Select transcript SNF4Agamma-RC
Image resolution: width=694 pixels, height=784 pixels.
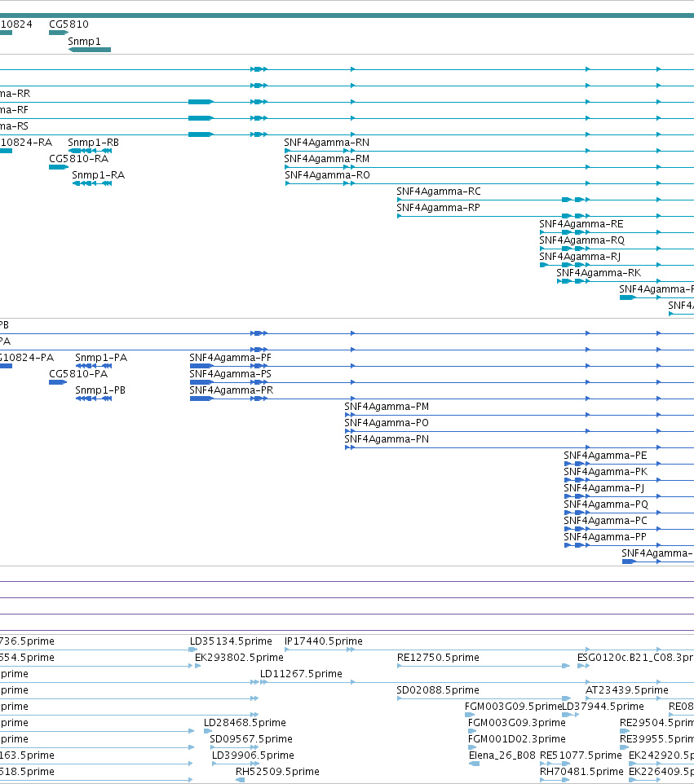click(x=438, y=191)
